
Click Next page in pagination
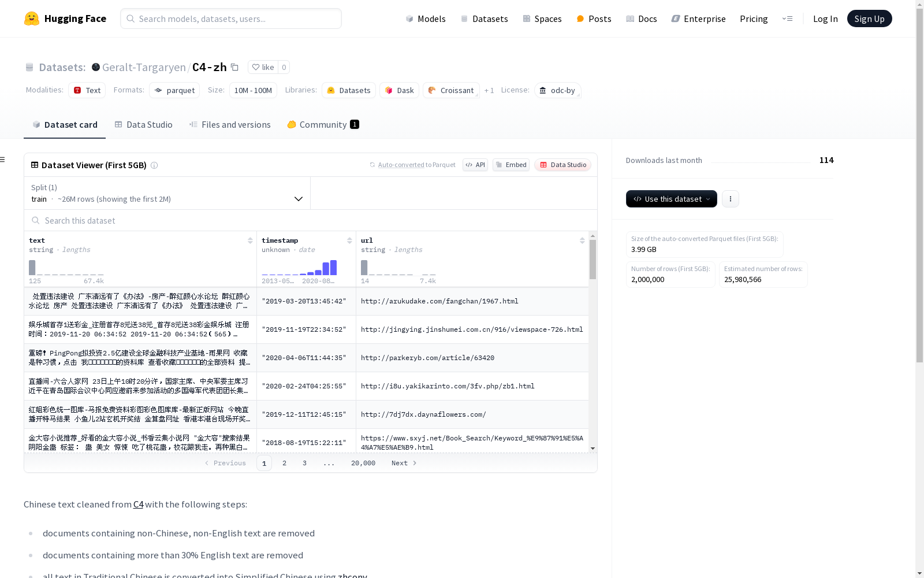pos(404,463)
